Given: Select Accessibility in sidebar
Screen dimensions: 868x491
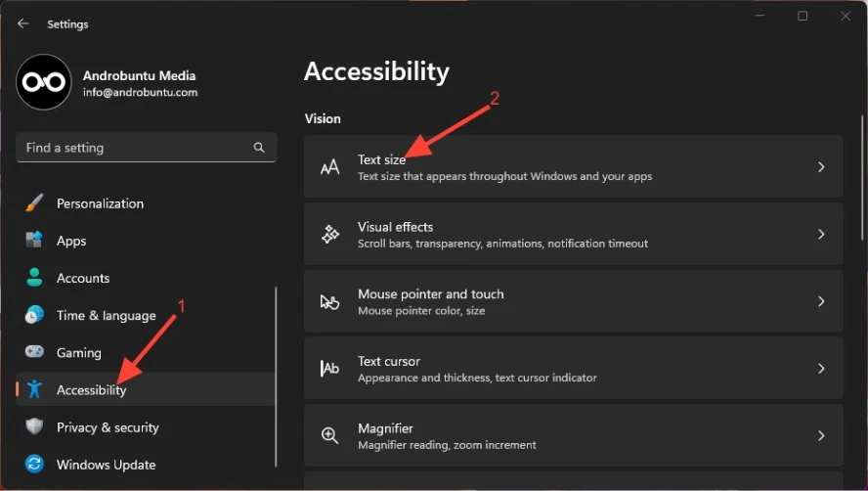Looking at the screenshot, I should [145, 389].
